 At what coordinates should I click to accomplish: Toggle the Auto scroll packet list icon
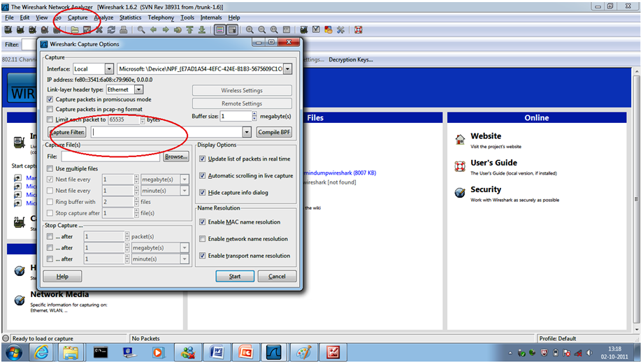233,30
